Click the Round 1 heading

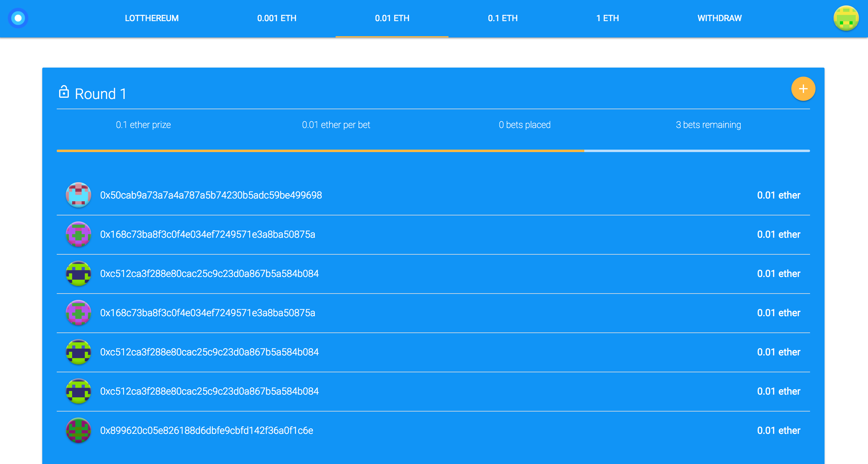coord(101,94)
